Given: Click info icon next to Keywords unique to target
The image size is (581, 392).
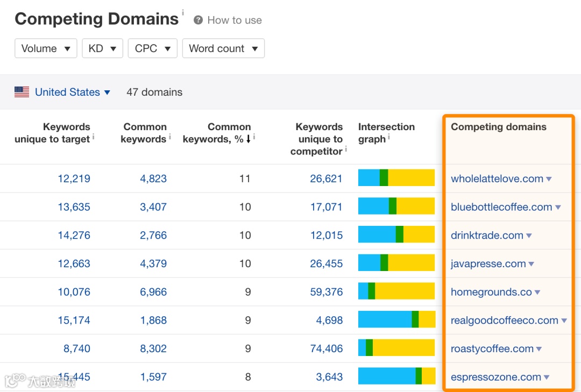Looking at the screenshot, I should (x=94, y=137).
